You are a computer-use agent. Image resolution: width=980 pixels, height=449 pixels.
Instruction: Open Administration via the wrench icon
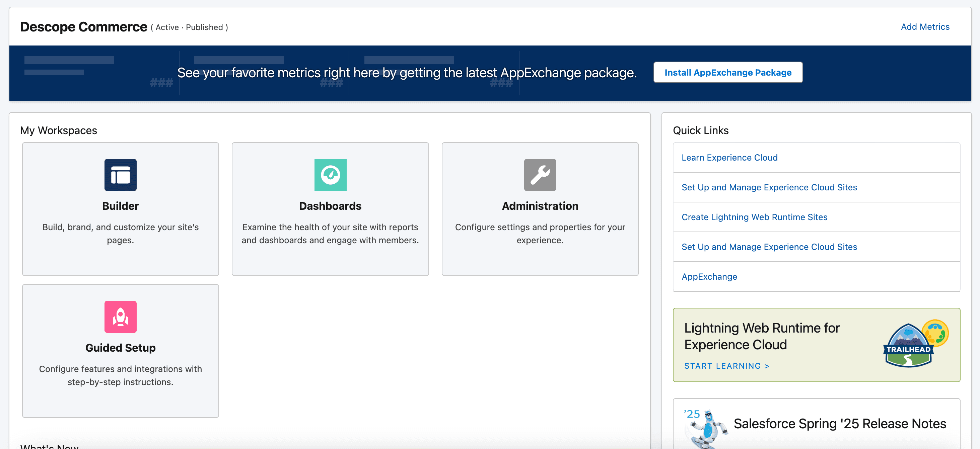pos(540,175)
